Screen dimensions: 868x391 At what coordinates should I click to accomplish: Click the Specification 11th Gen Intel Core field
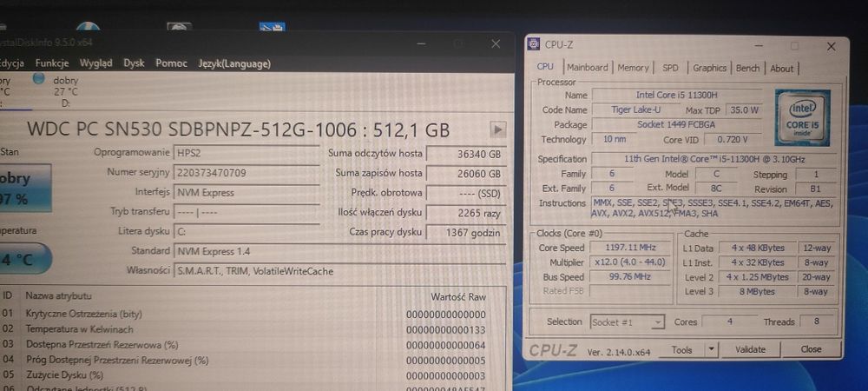(x=714, y=160)
